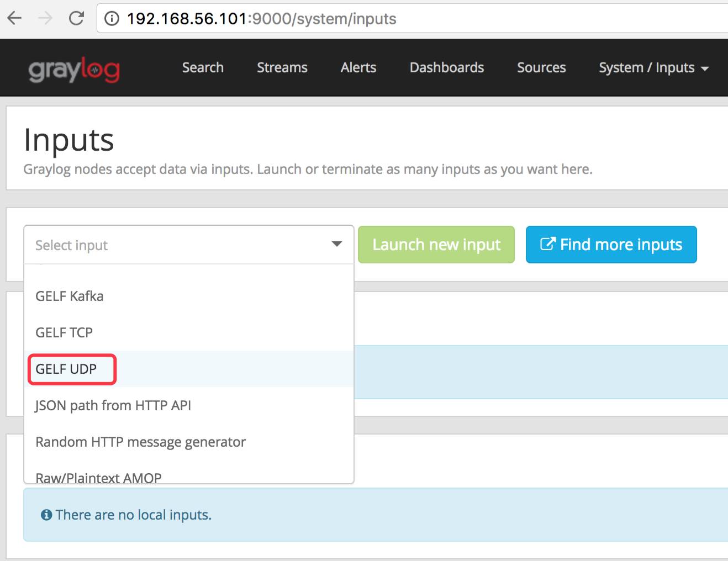
Task: Click the 'Graylog nodes accept data via inputs' description
Action: click(308, 169)
